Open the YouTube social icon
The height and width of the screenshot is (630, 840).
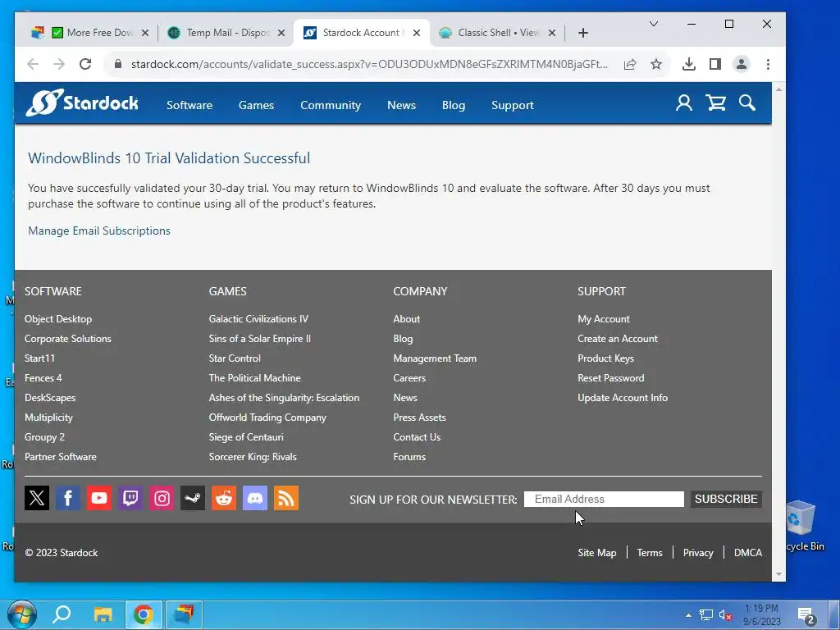point(99,498)
